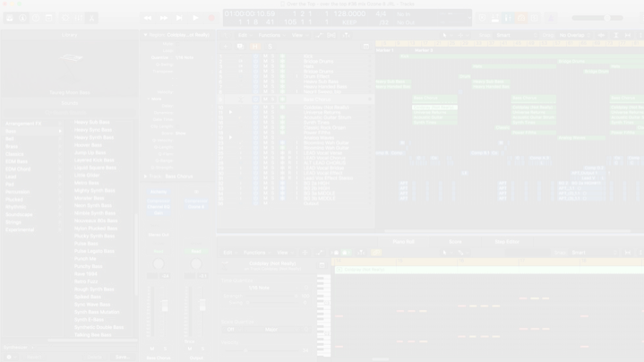Screen dimensions: 644x362
Task: Click the red Record button
Action: tap(211, 18)
